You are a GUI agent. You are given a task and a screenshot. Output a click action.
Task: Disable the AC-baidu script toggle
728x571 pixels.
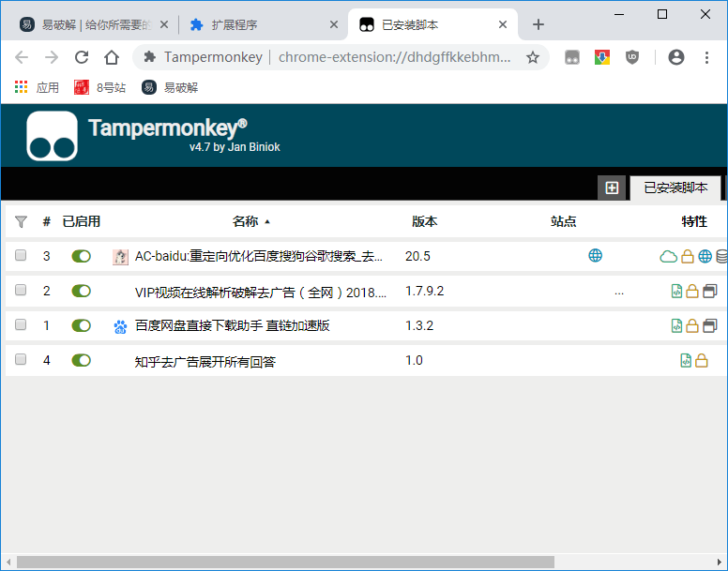(x=82, y=256)
